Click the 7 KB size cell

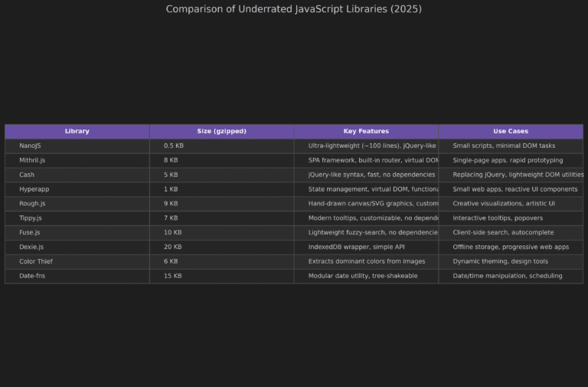(x=221, y=218)
